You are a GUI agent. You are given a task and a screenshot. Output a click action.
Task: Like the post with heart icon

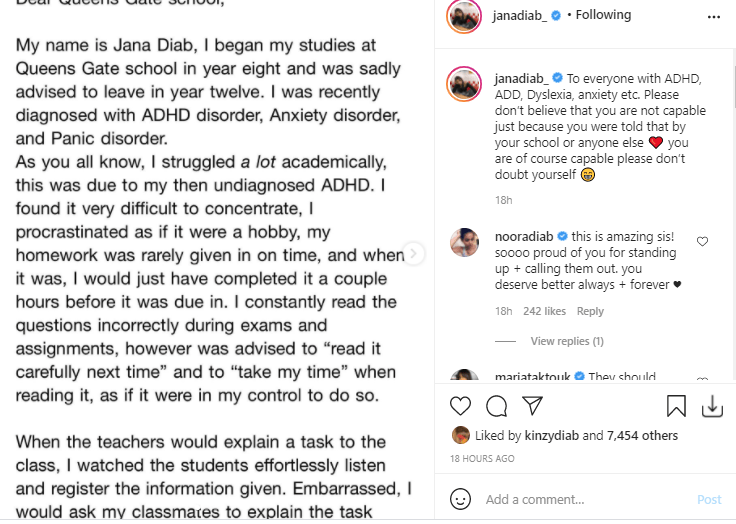(x=460, y=406)
